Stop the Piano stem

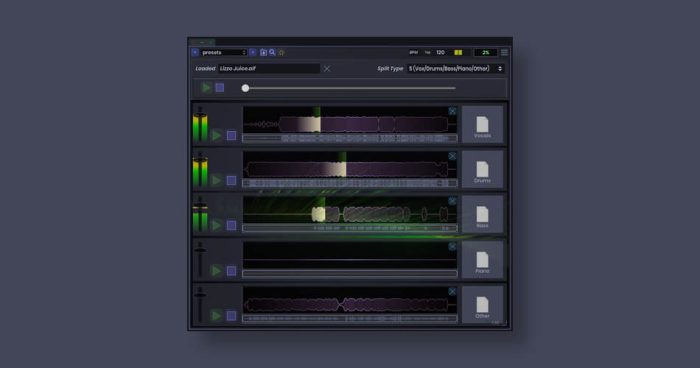coord(231,271)
